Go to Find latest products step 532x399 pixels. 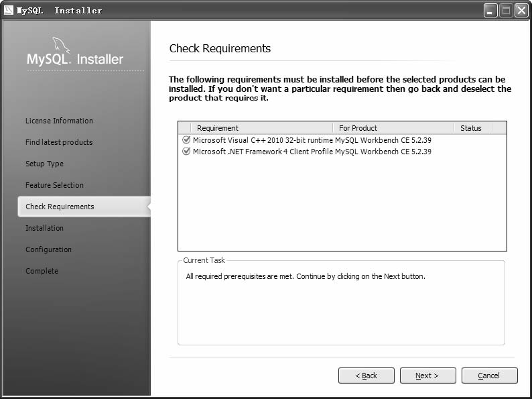click(x=59, y=142)
